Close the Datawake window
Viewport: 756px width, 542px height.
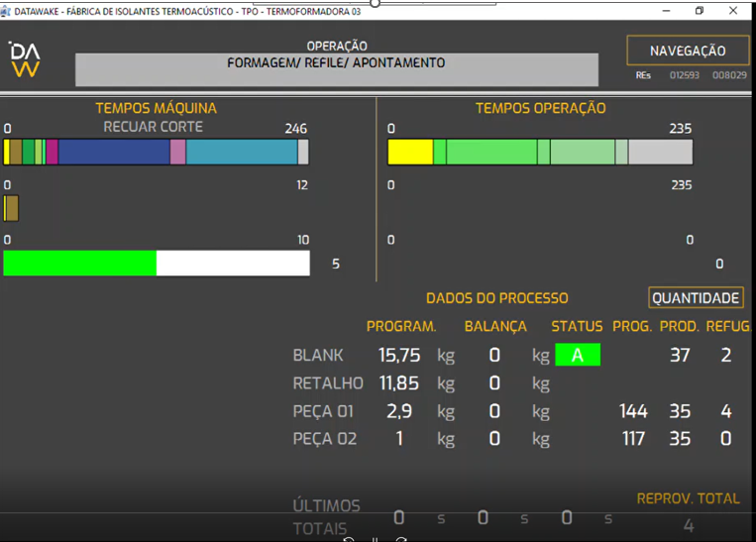pos(733,11)
